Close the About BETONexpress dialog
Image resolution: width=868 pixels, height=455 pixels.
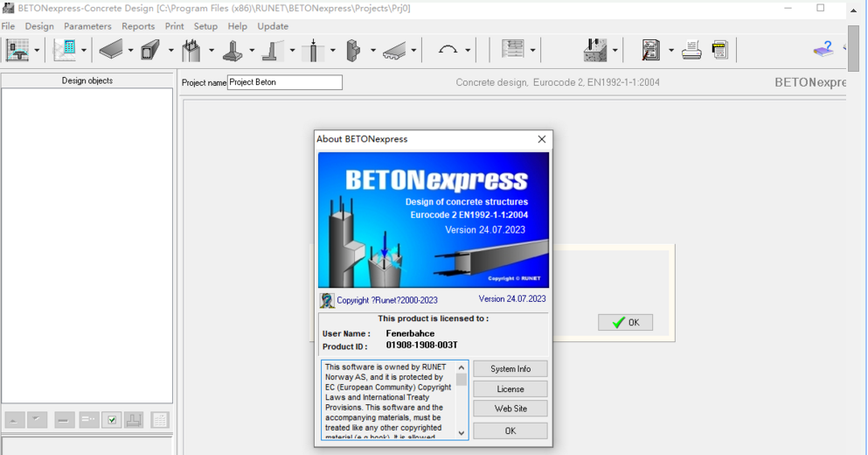coord(542,139)
